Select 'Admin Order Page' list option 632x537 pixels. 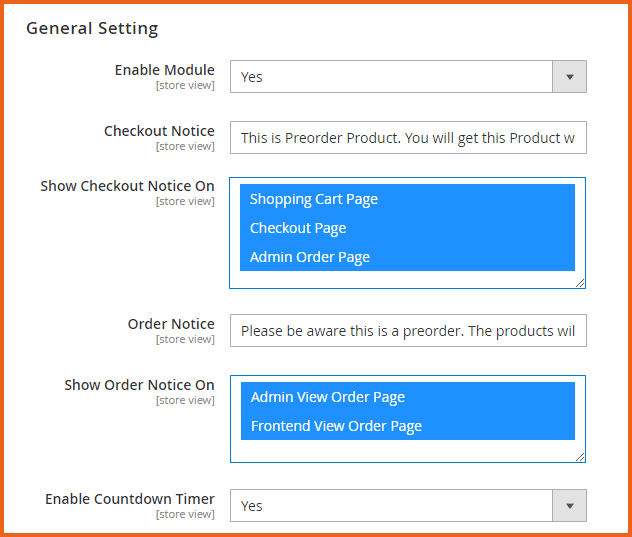click(310, 257)
